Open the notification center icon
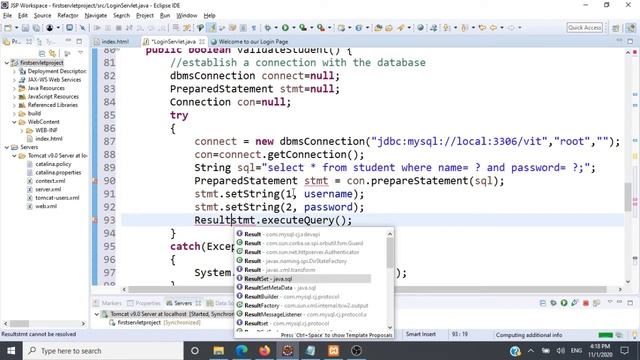This screenshot has width=640, height=360. 624,351
